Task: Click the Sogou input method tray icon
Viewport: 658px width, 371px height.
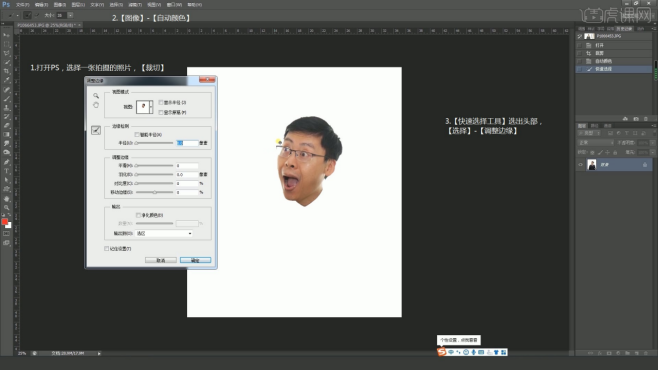Action: click(441, 352)
